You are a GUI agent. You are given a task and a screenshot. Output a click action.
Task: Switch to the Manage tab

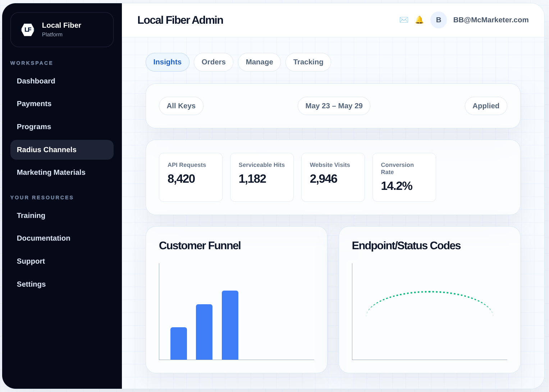pyautogui.click(x=259, y=62)
